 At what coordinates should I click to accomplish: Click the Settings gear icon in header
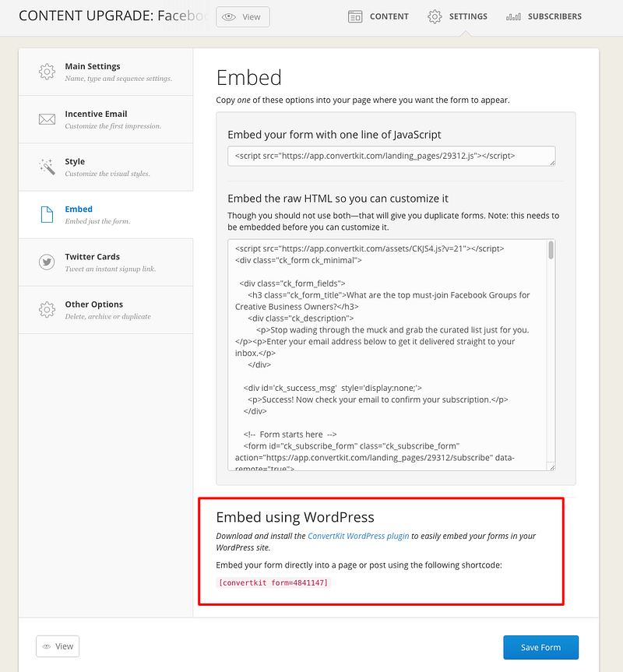[x=435, y=16]
